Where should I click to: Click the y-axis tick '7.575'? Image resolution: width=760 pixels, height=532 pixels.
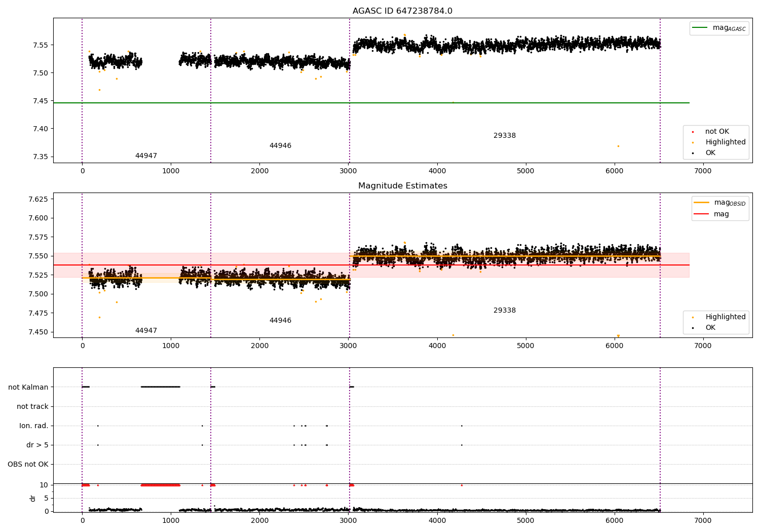click(39, 237)
